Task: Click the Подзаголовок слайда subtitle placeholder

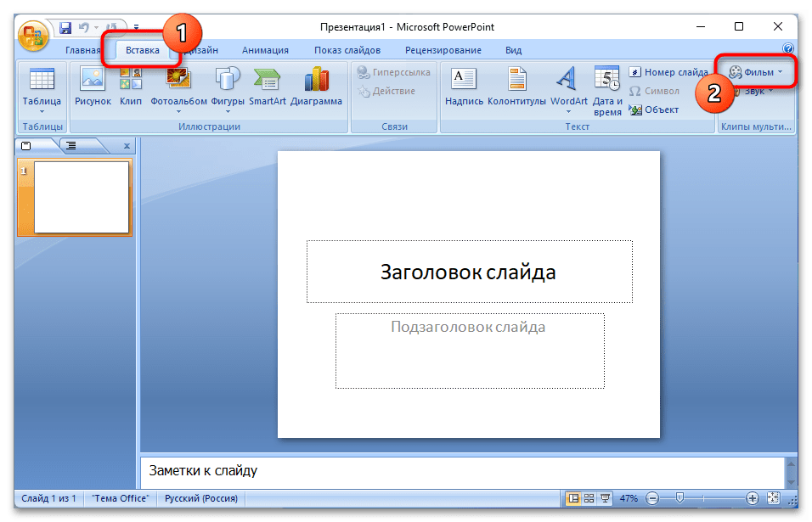Action: point(470,351)
